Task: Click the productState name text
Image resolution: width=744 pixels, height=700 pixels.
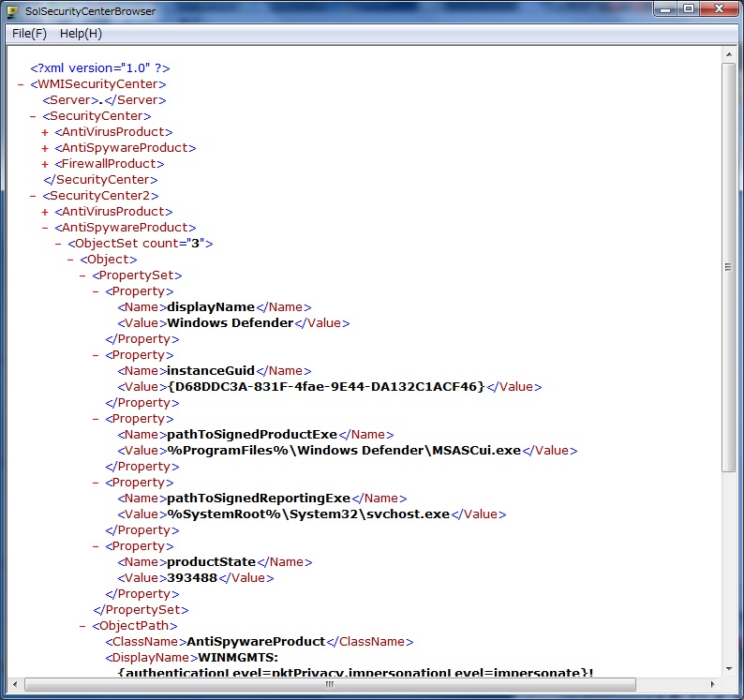Action: click(211, 562)
